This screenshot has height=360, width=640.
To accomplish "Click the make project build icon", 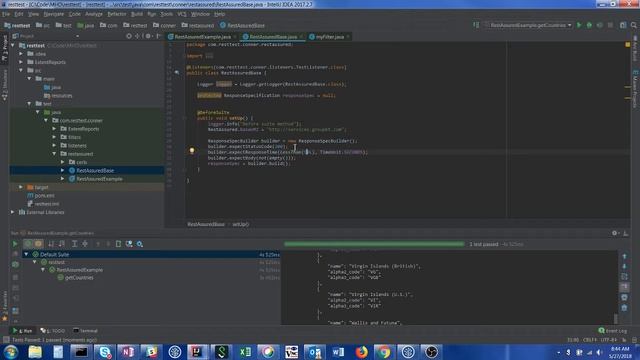I will [476, 25].
